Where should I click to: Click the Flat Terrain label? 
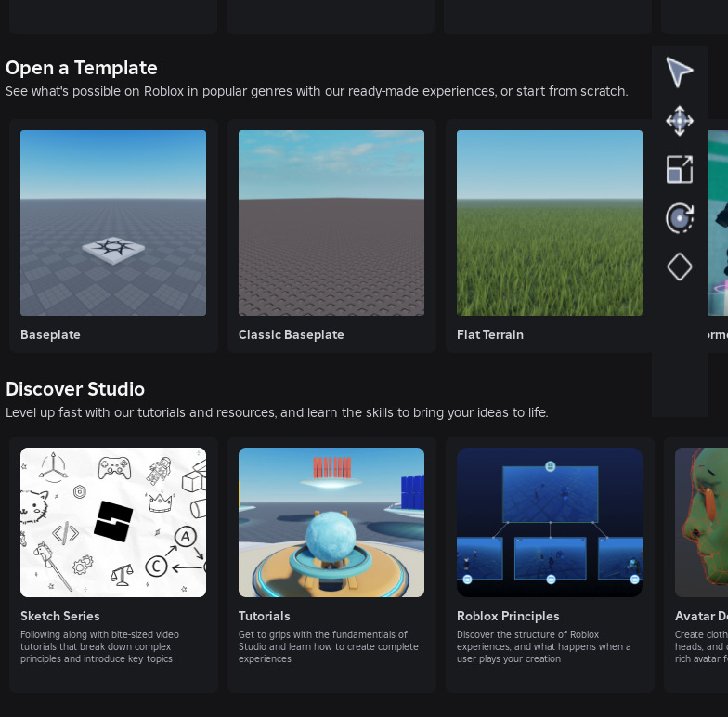tap(490, 334)
